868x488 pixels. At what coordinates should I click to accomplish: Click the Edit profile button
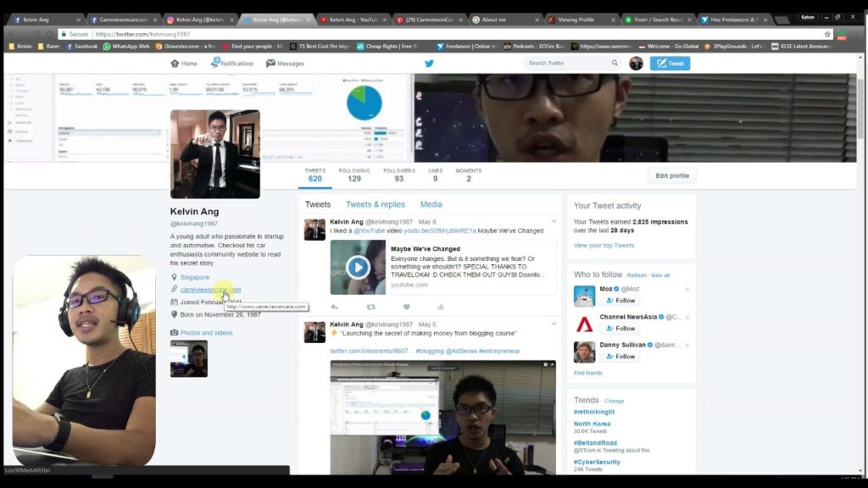point(672,176)
